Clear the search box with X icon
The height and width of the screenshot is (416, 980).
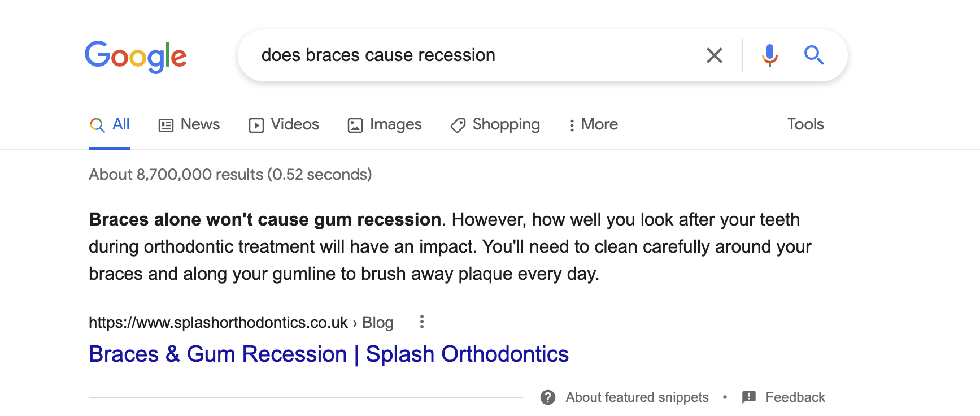(x=715, y=55)
